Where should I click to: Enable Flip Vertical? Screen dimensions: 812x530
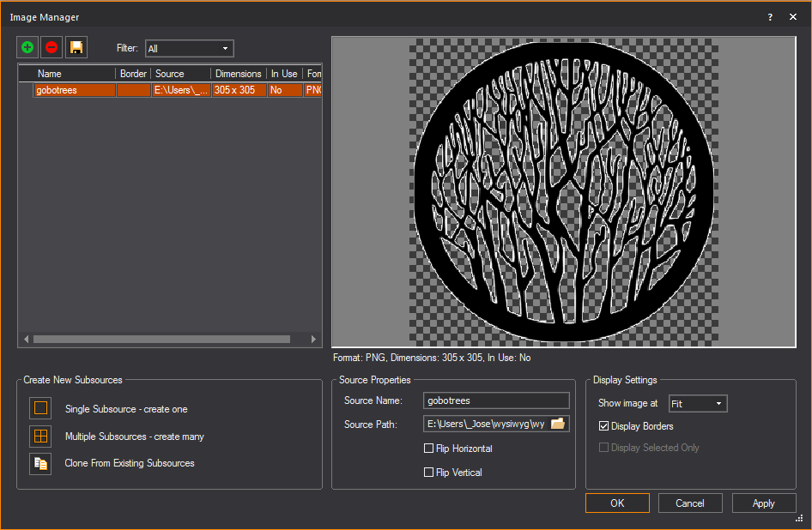pos(428,472)
